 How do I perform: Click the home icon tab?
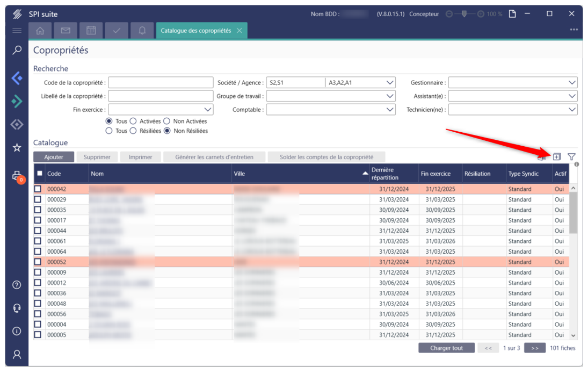[x=40, y=31]
